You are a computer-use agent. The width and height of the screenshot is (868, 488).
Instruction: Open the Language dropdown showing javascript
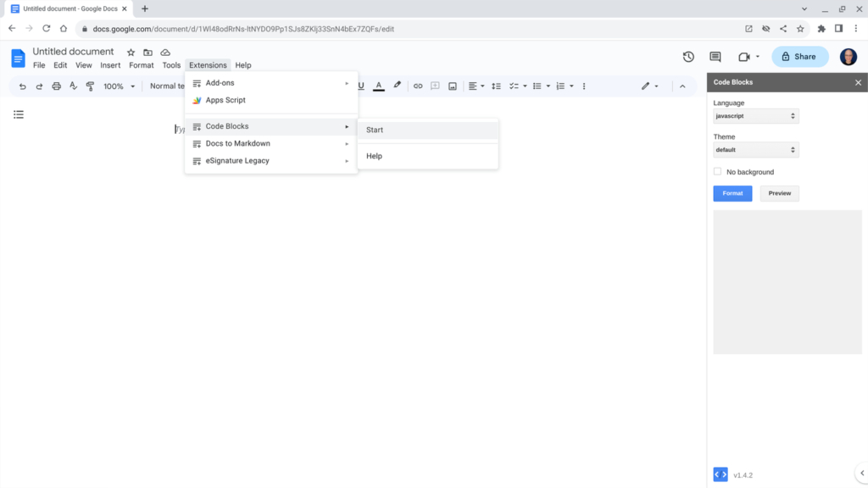[x=755, y=115]
